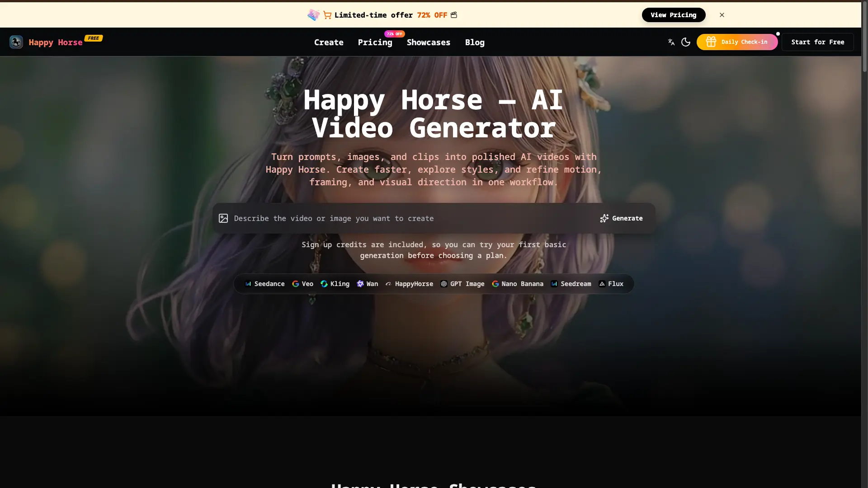Choose the Kling model chip
Screen dimensions: 868x488
(x=335, y=284)
